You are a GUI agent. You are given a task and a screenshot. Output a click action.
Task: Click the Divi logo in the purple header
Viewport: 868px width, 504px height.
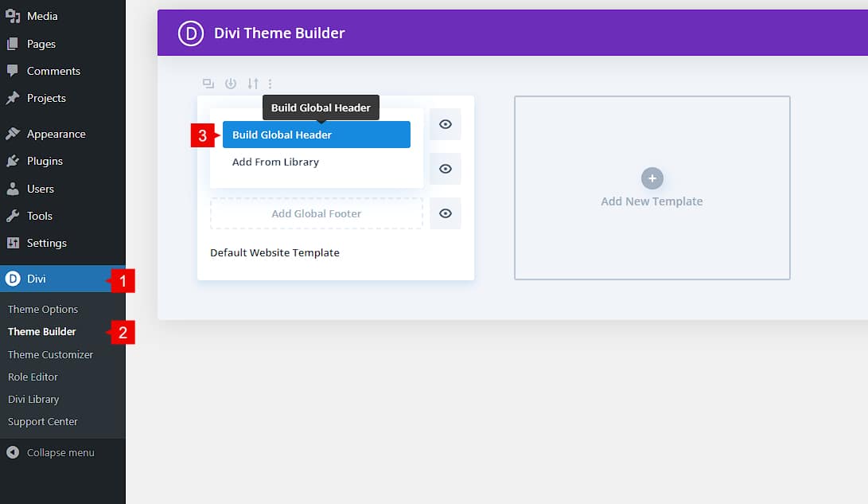[191, 33]
